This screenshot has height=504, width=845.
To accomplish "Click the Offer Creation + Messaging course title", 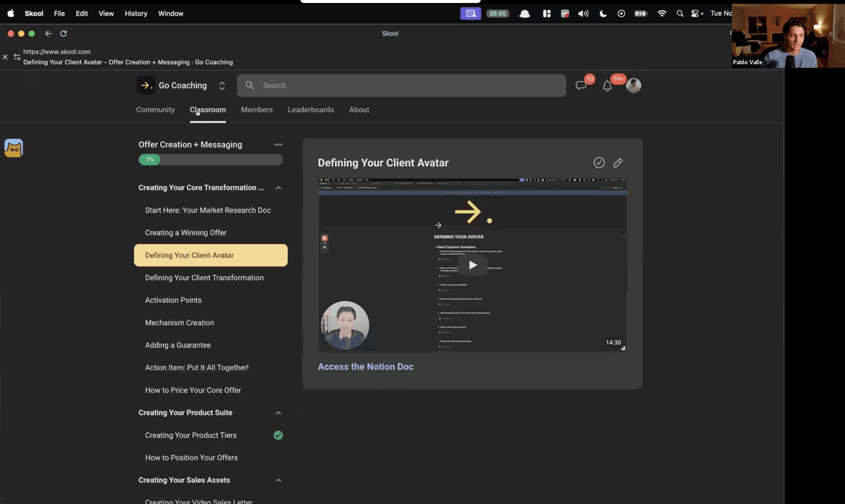I will click(x=190, y=144).
